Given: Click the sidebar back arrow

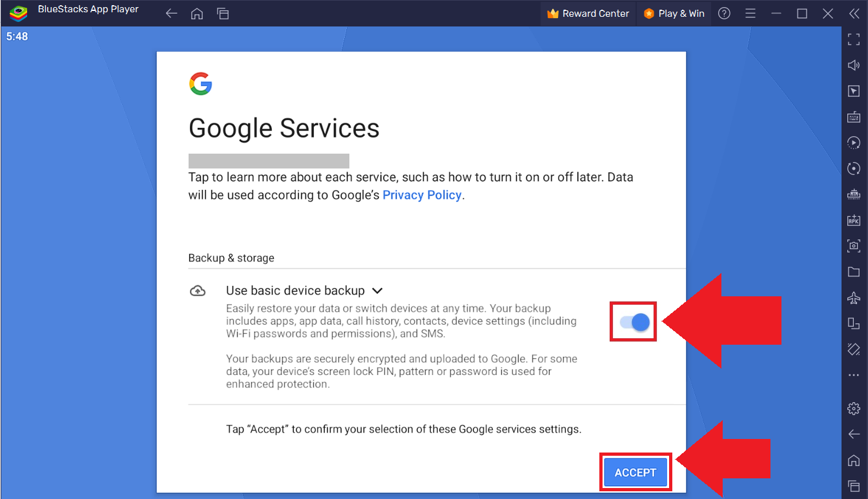Looking at the screenshot, I should (854, 434).
